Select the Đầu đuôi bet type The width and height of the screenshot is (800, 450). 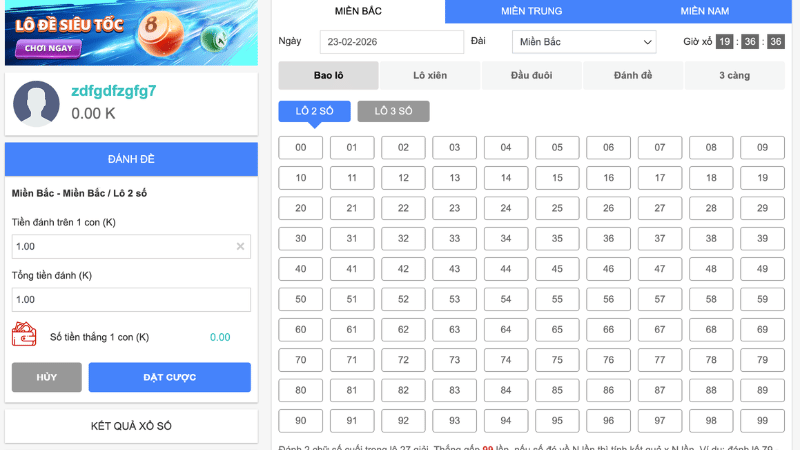coord(531,76)
